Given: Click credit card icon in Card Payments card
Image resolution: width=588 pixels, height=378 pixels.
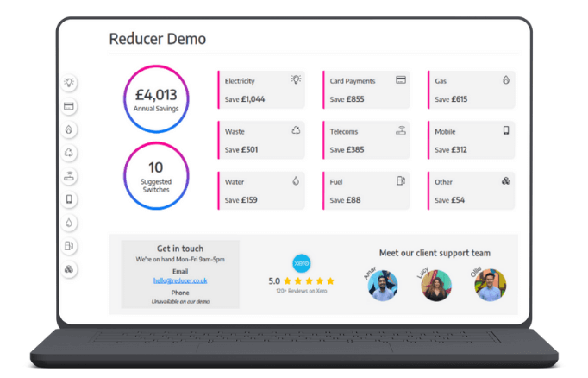Looking at the screenshot, I should [401, 79].
